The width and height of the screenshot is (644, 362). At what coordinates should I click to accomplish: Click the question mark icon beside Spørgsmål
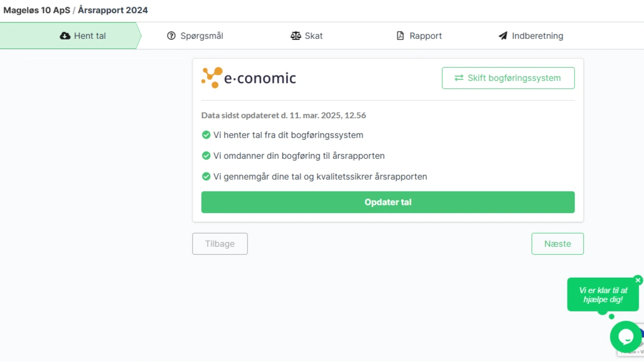171,36
